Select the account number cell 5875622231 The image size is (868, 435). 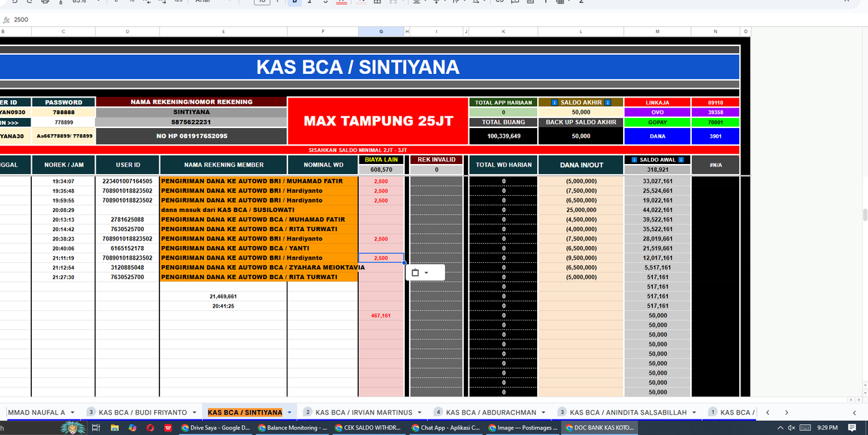pos(191,122)
